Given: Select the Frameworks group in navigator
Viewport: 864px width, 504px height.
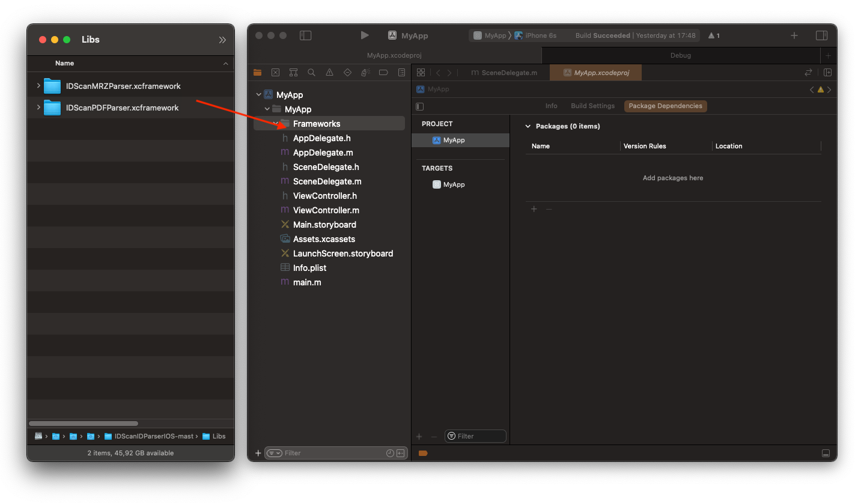Looking at the screenshot, I should tap(329, 124).
